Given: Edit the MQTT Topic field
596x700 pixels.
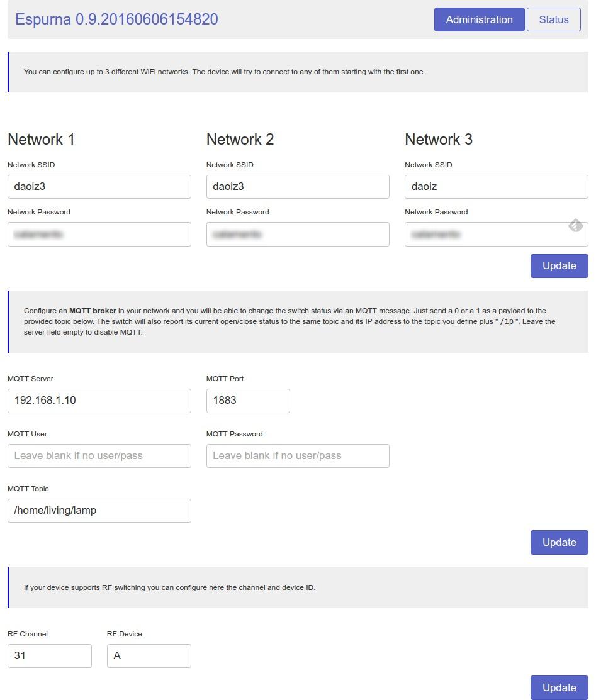Looking at the screenshot, I should [99, 511].
